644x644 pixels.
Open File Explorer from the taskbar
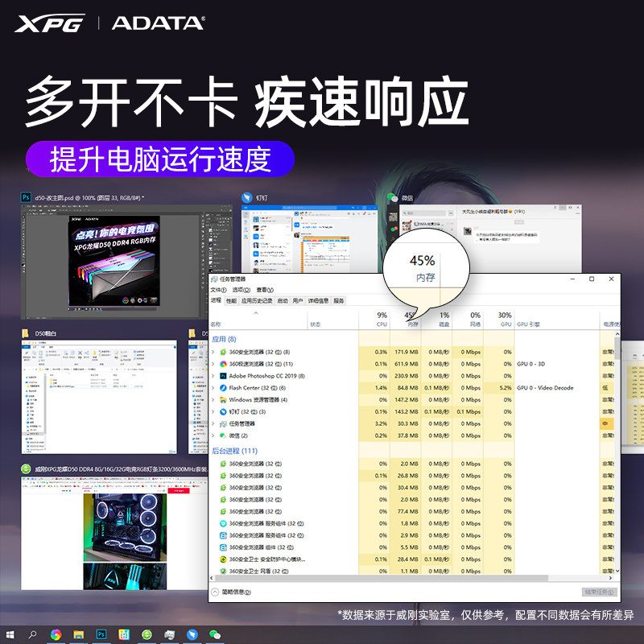click(79, 635)
